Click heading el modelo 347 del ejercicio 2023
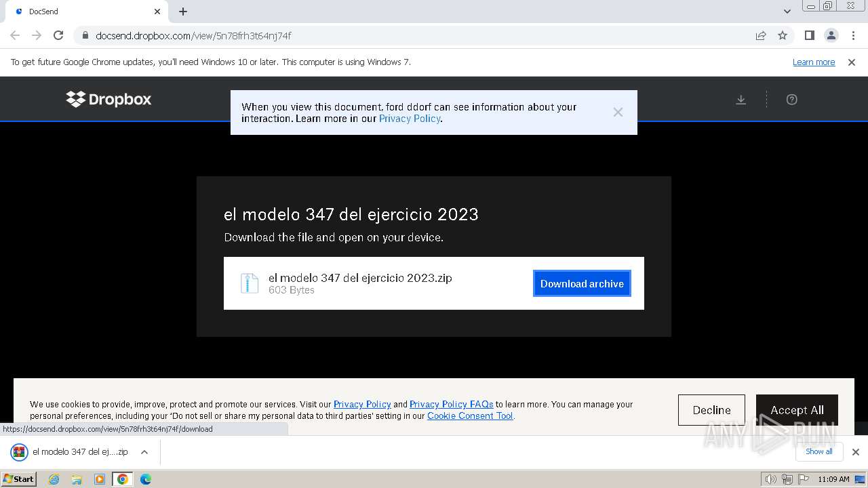The image size is (868, 488). [351, 214]
